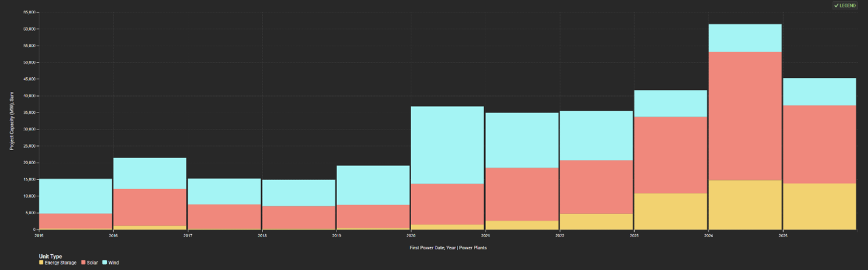Viewport: 868px width, 270px height.
Task: Select the 2022 Wind bar segment
Action: (596, 135)
